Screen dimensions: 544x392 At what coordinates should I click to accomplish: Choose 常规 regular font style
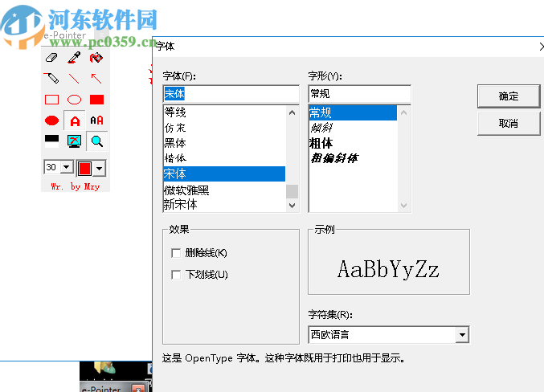(353, 112)
